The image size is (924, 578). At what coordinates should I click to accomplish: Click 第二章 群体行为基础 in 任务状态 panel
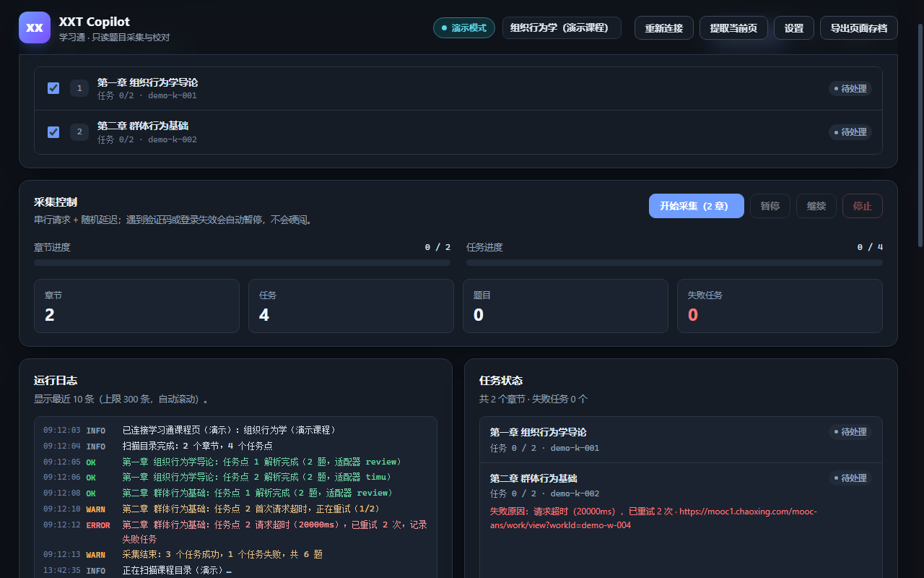(533, 478)
